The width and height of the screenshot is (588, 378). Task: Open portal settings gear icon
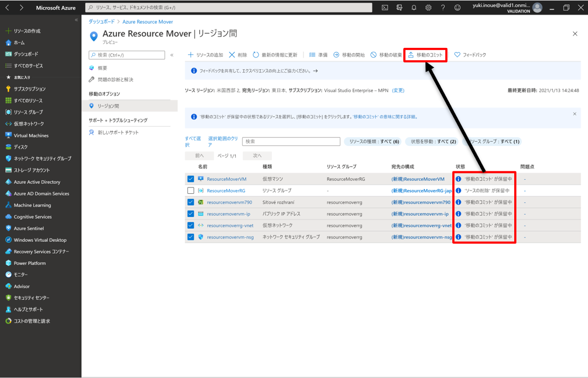[x=428, y=8]
